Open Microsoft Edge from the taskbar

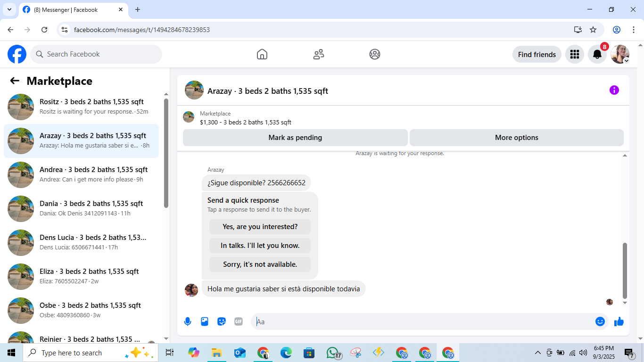click(286, 353)
